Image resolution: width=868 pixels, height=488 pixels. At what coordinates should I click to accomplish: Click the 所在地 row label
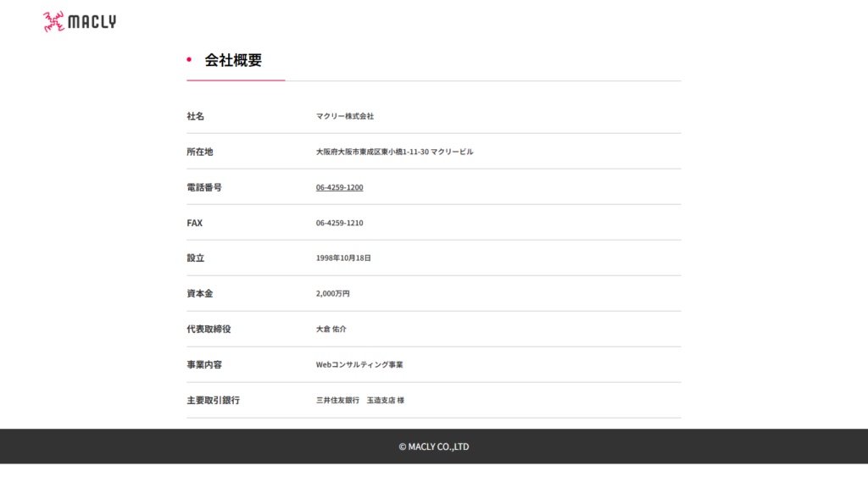coord(200,152)
